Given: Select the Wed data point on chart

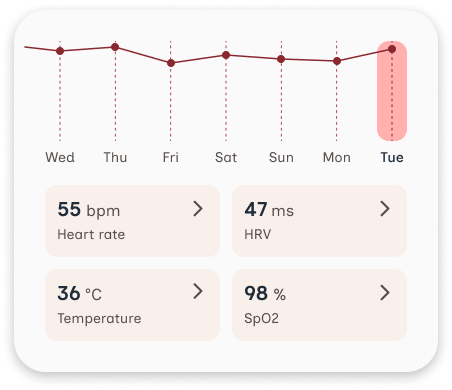Looking at the screenshot, I should click(60, 51).
